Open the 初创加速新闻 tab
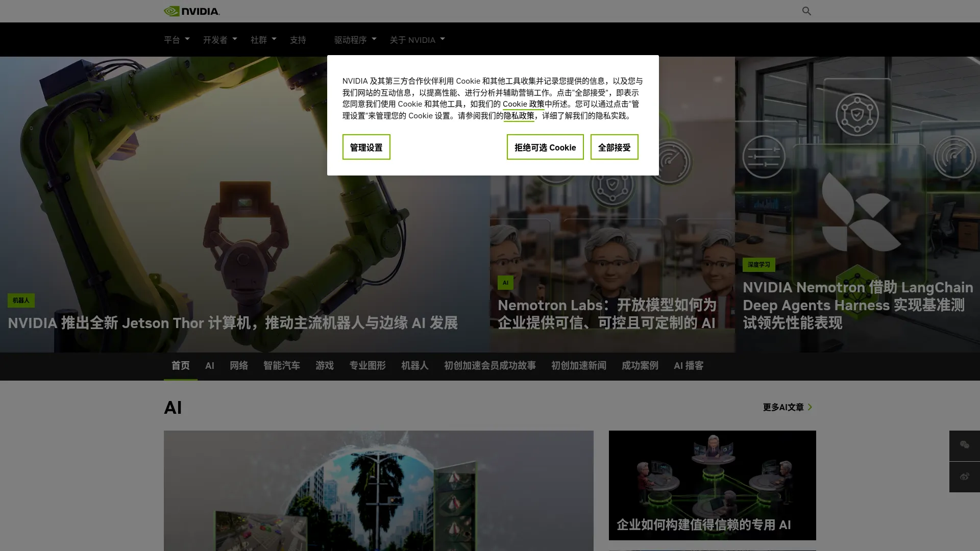980x551 pixels. click(579, 366)
